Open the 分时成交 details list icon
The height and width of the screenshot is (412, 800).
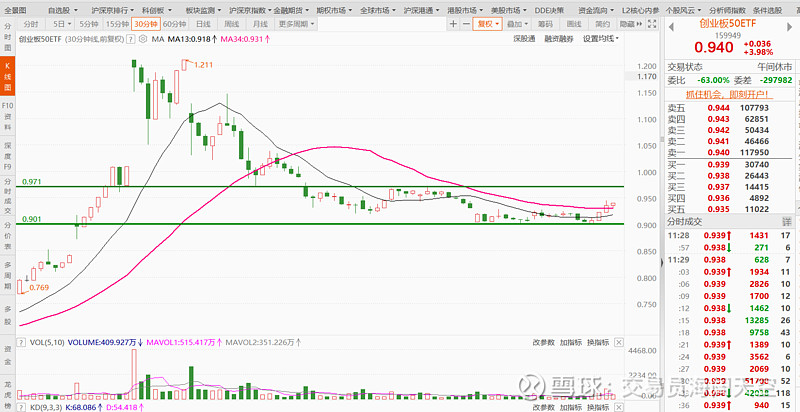tap(787, 222)
